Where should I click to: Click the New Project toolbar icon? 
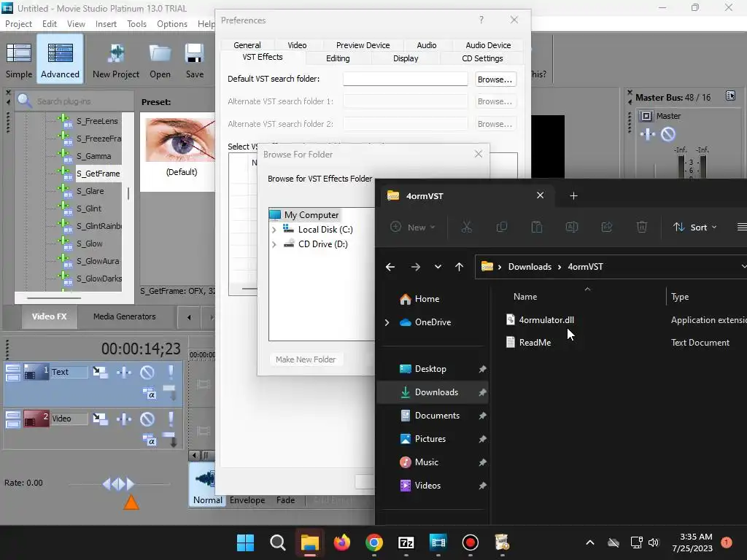click(x=116, y=60)
